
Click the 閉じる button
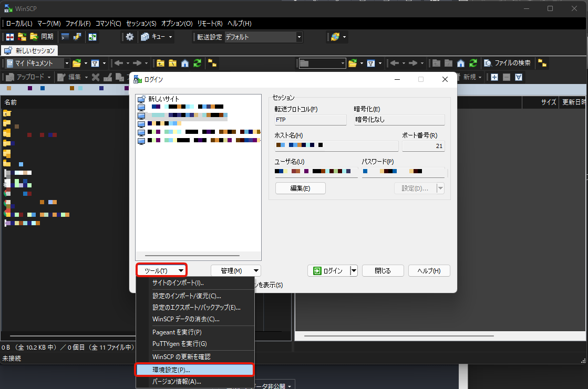pyautogui.click(x=383, y=271)
